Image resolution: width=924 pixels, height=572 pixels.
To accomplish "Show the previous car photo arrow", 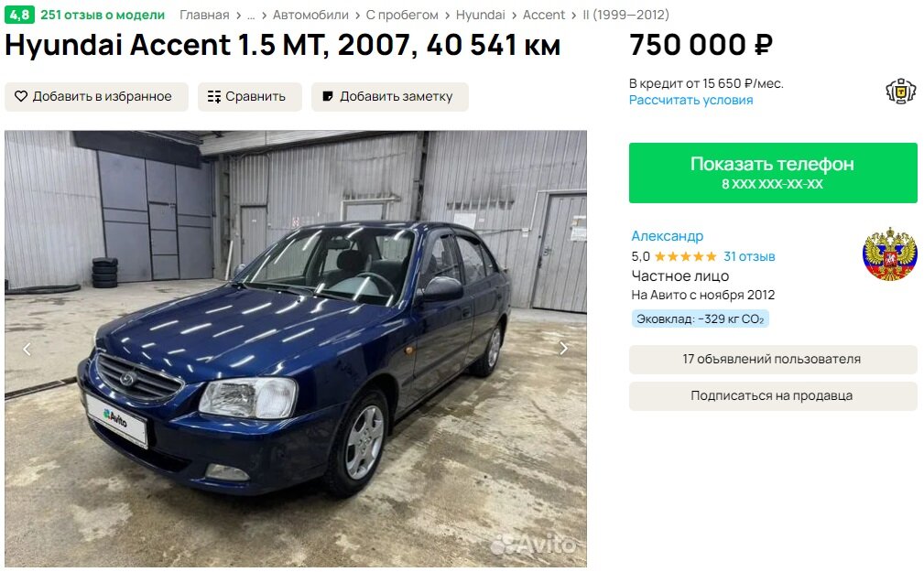I will pyautogui.click(x=27, y=350).
